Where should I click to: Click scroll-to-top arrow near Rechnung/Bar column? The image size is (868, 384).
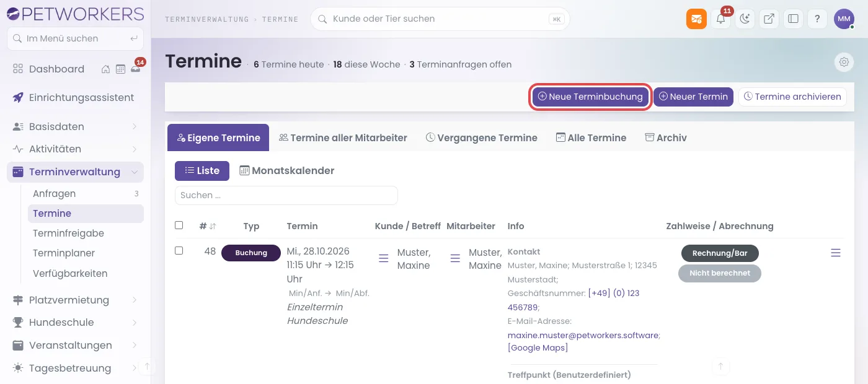tap(720, 367)
